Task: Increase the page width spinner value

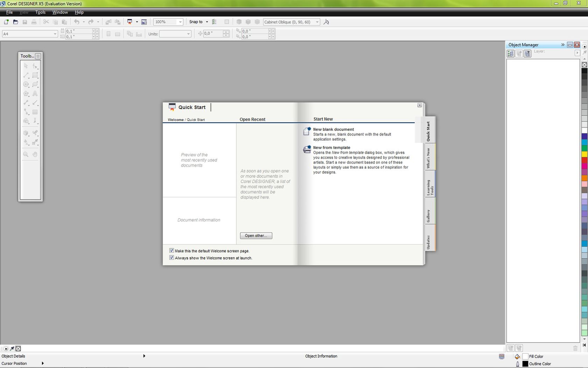Action: [x=97, y=31]
